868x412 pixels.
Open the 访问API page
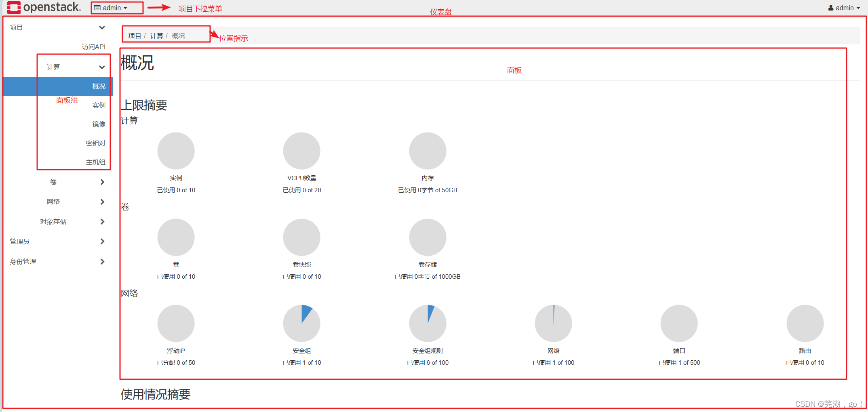(x=93, y=46)
